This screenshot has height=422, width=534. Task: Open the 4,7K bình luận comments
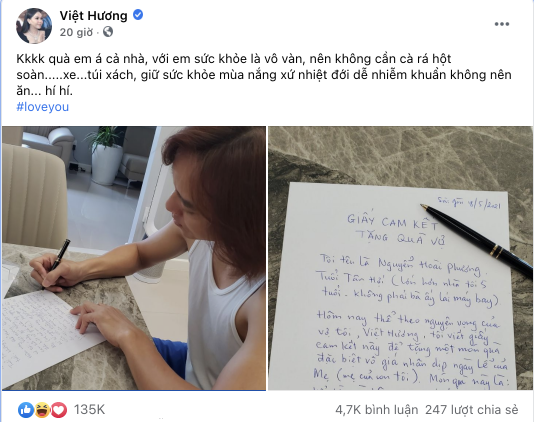click(376, 410)
